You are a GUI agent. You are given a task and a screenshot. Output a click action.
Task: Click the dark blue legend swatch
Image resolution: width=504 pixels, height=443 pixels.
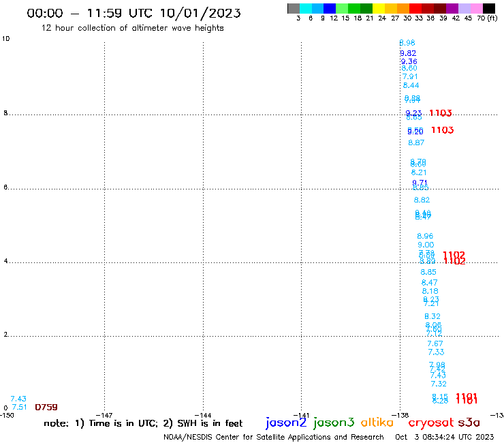point(330,8)
